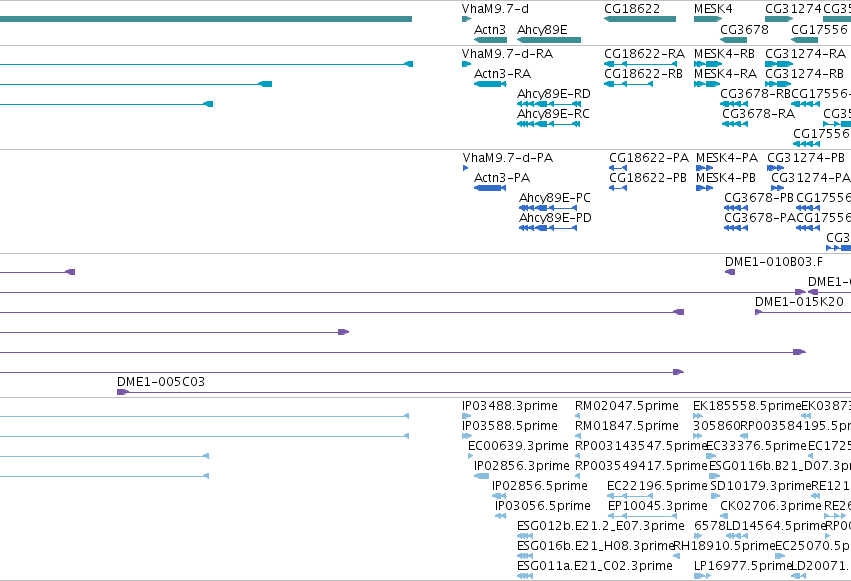Select EST ESG011a.E21_C02.3prime
Screen dimensions: 851x581
[525, 576]
